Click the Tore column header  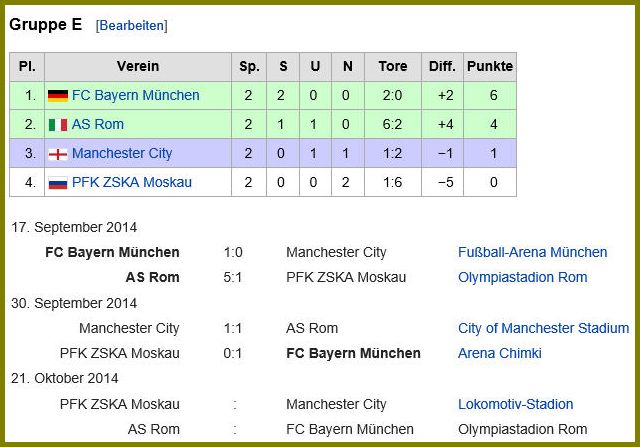tap(393, 67)
